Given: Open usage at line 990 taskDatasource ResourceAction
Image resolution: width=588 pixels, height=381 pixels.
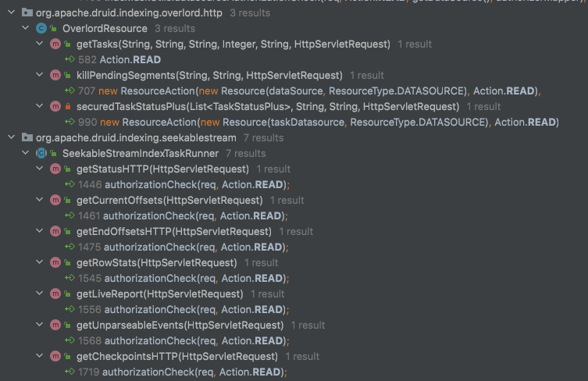Looking at the screenshot, I should click(x=294, y=122).
